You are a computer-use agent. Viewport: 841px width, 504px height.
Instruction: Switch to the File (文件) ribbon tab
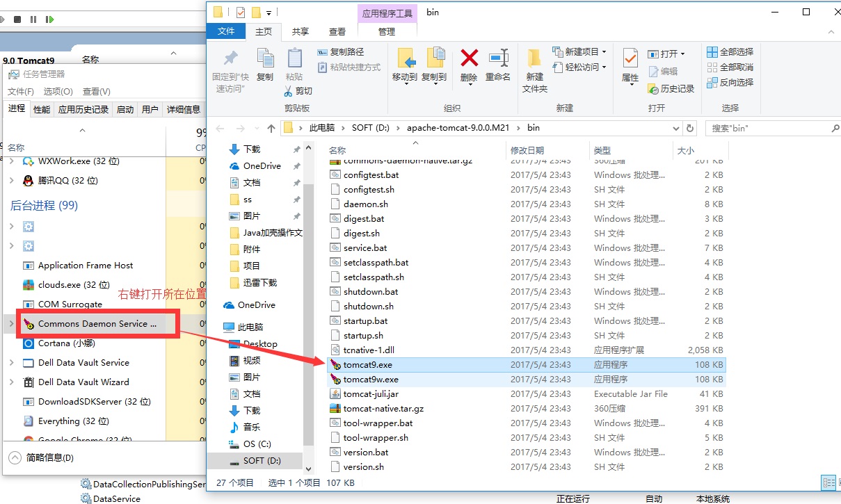coord(227,31)
